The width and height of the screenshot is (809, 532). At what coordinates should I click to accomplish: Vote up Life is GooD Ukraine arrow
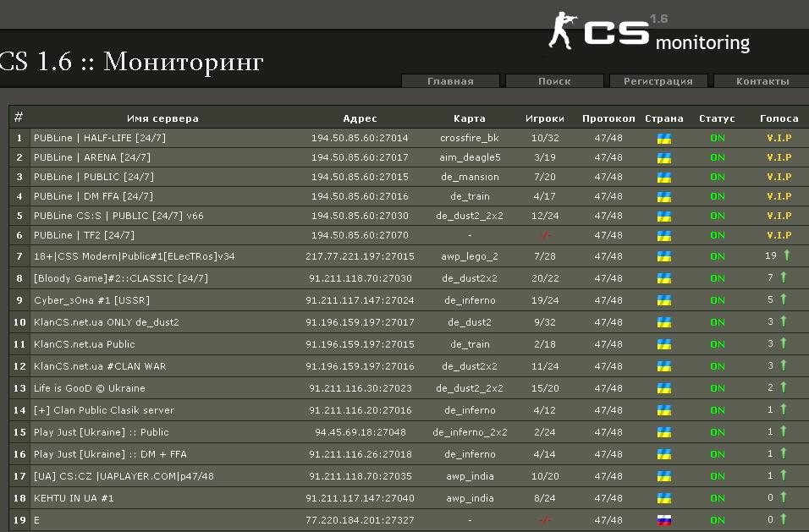click(x=784, y=387)
